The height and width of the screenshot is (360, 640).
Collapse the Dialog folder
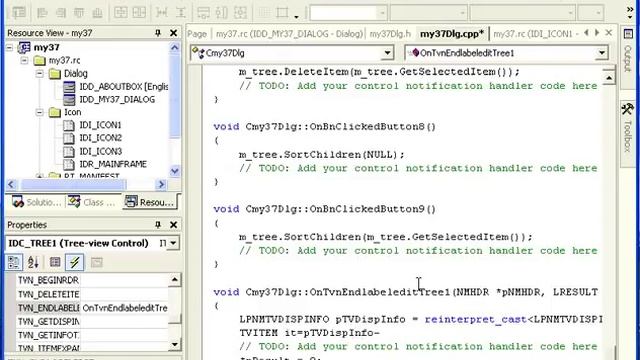pos(40,74)
